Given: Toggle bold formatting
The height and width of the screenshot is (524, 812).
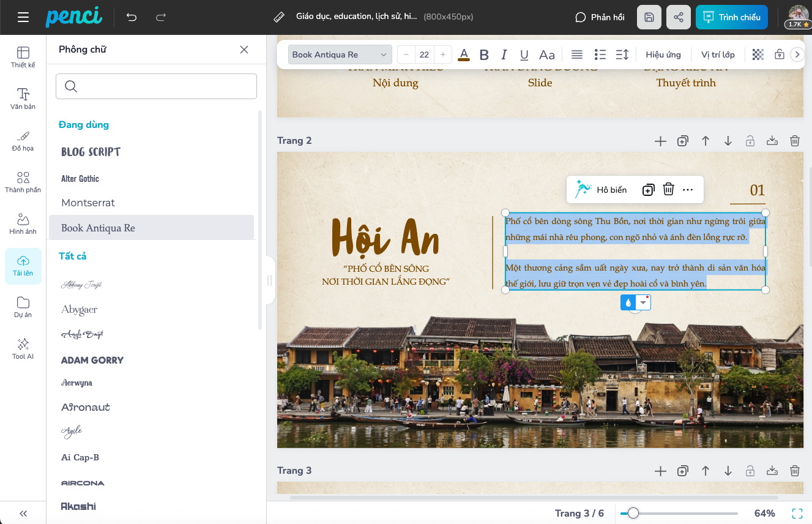Looking at the screenshot, I should tap(484, 54).
